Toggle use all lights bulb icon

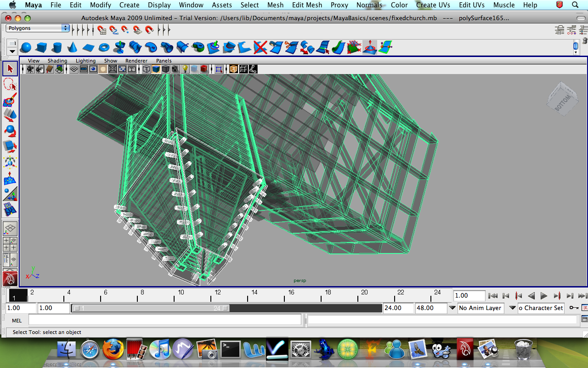pos(185,69)
